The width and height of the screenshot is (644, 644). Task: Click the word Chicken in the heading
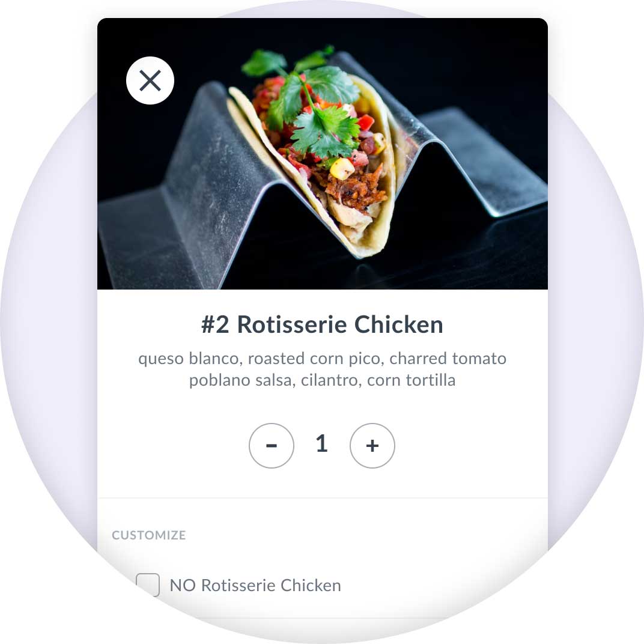(399, 324)
